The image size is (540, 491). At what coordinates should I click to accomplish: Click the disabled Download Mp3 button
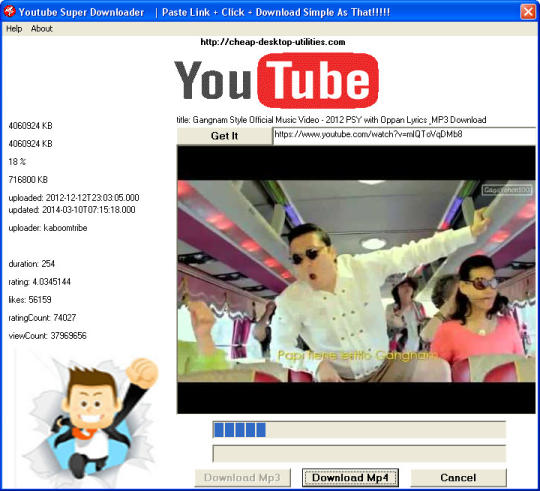(242, 478)
